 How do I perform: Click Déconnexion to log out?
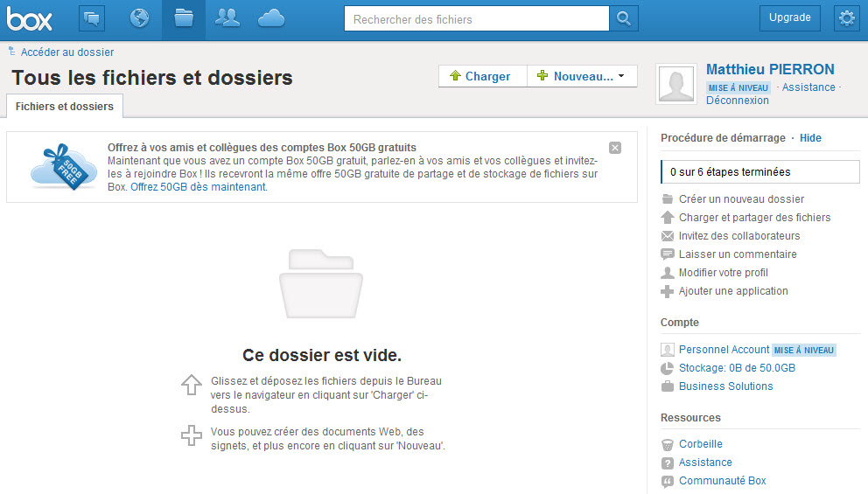pos(738,101)
